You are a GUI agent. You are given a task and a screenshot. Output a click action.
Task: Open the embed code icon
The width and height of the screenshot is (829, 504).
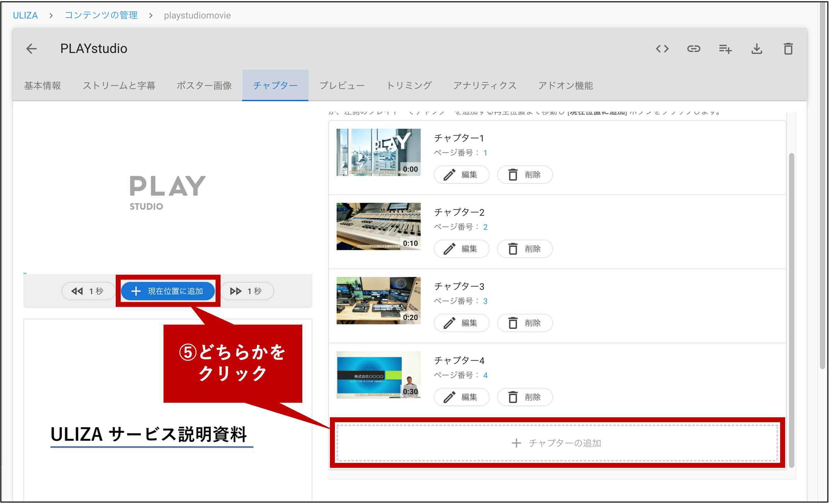662,49
